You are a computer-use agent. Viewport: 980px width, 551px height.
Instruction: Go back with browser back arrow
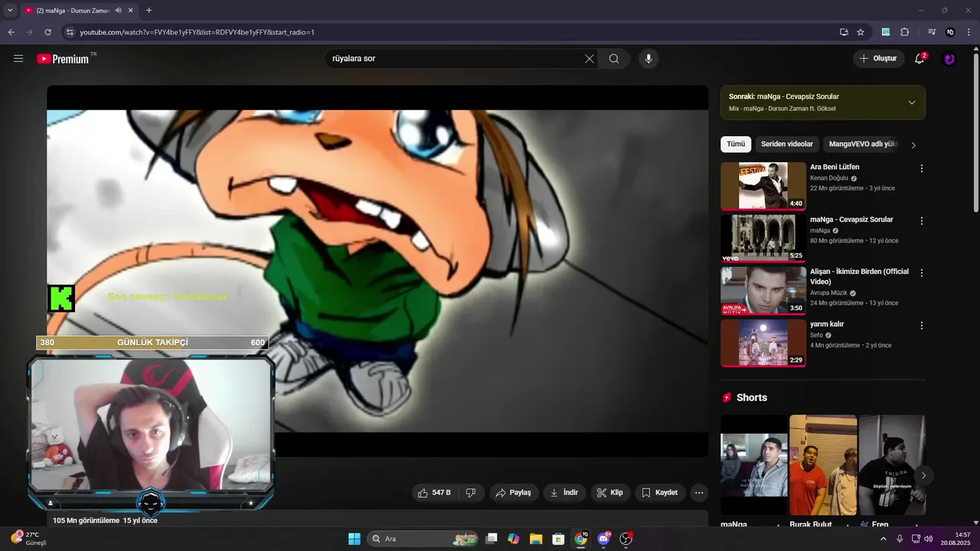pos(11,32)
